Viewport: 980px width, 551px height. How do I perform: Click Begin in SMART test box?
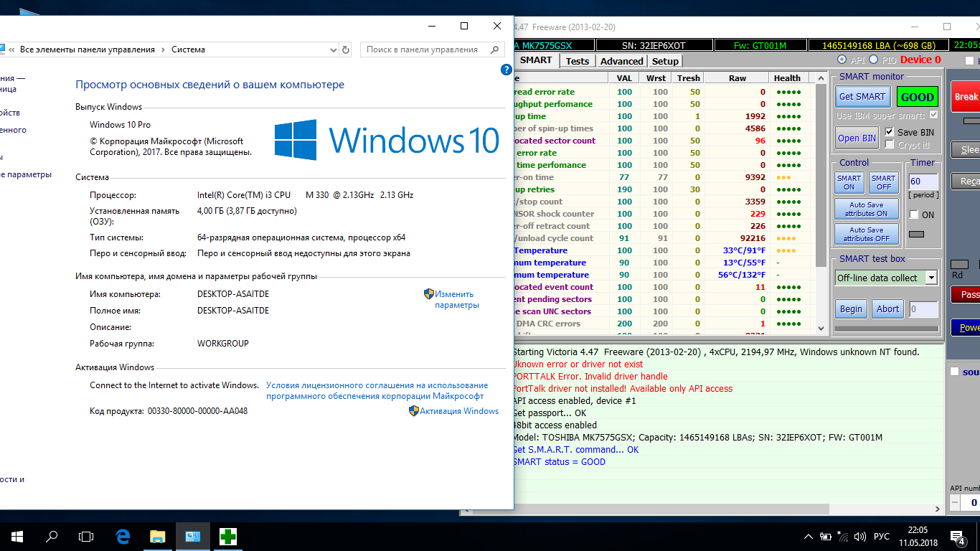coord(851,309)
